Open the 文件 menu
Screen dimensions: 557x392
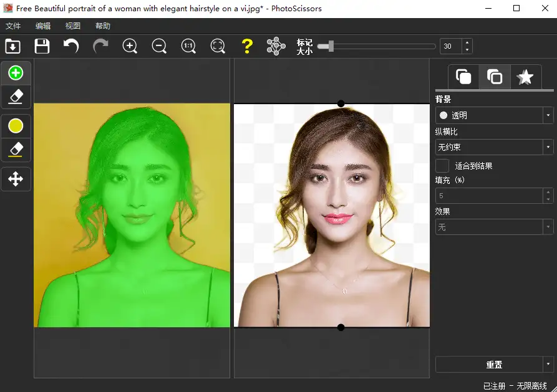coord(13,26)
